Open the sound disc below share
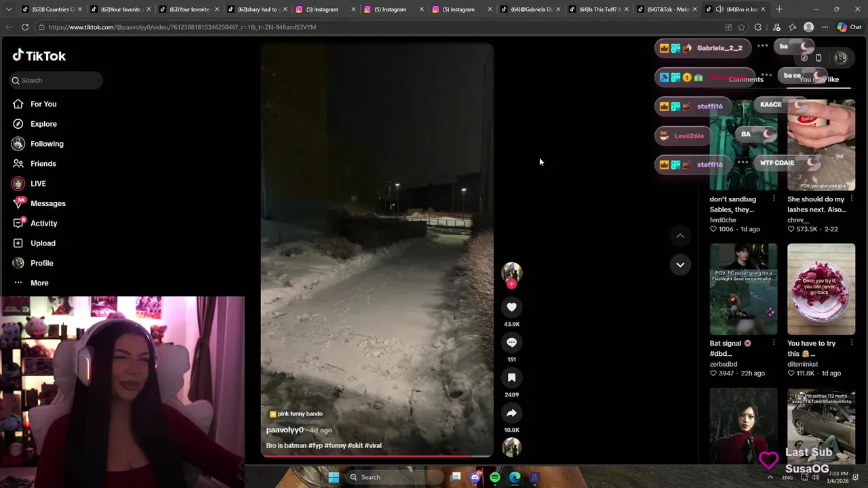 pyautogui.click(x=511, y=447)
